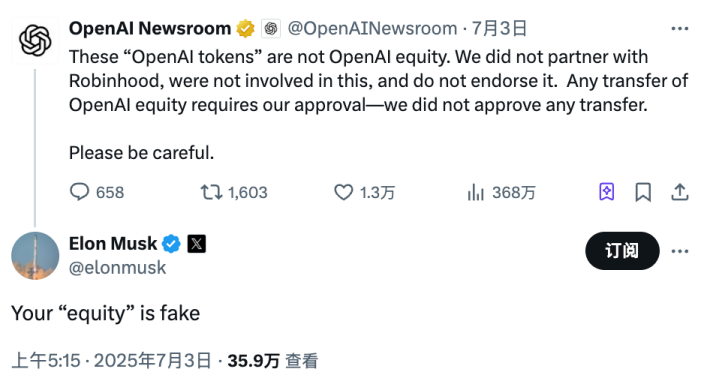Image resolution: width=704 pixels, height=384 pixels.
Task: Subscribe with the 订阅 button
Action: (622, 251)
